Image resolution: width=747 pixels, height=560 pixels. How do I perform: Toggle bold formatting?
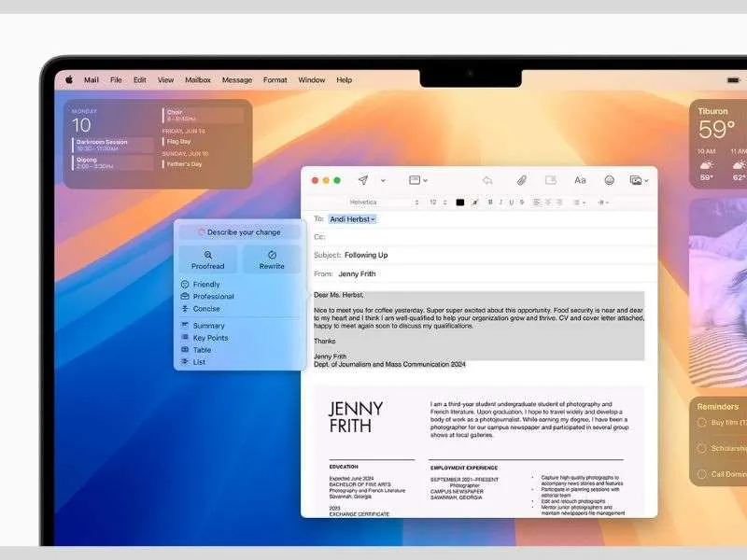coord(490,203)
